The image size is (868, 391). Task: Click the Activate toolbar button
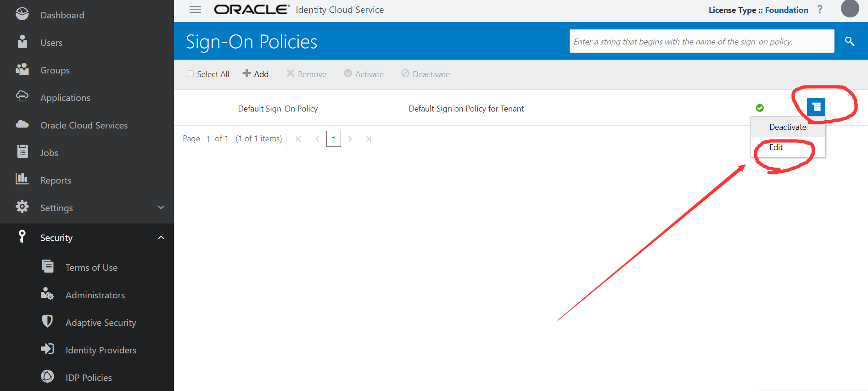click(x=364, y=74)
